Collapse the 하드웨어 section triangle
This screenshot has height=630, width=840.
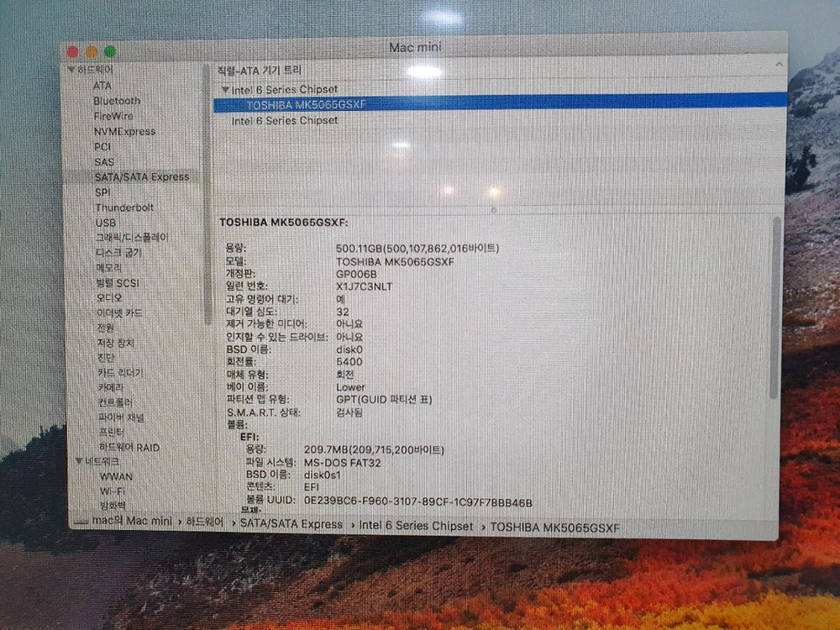pos(72,70)
